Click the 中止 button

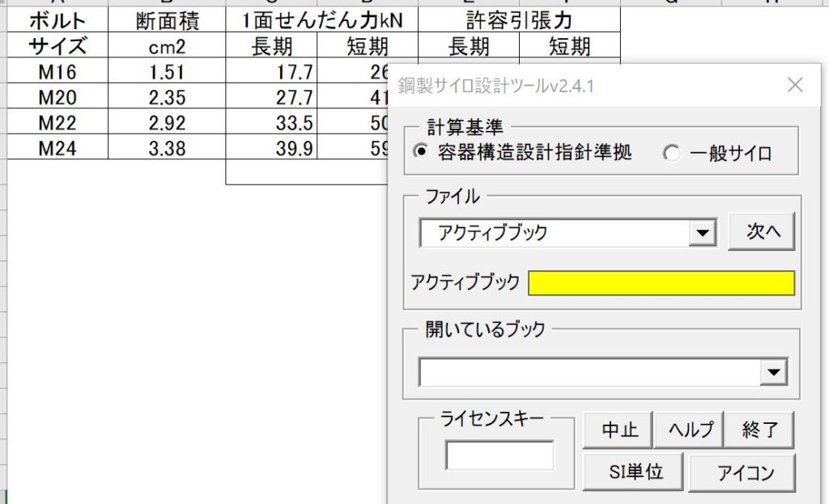(x=618, y=430)
